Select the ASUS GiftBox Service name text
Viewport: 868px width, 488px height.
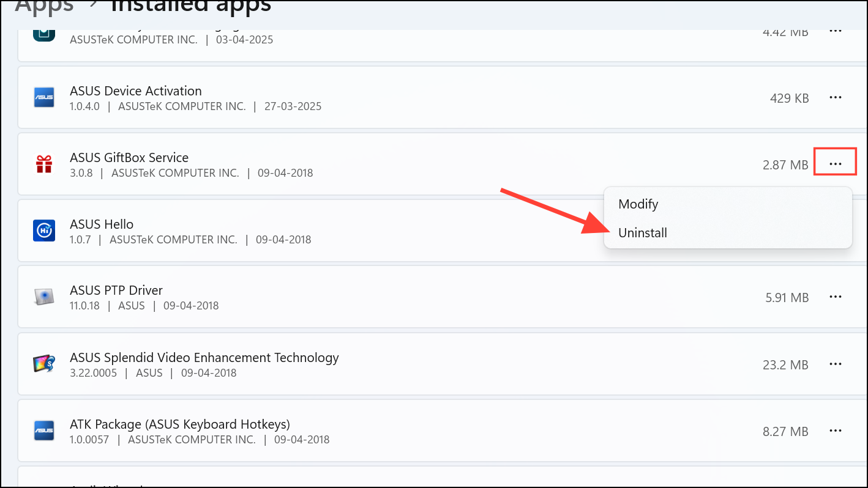[129, 158]
